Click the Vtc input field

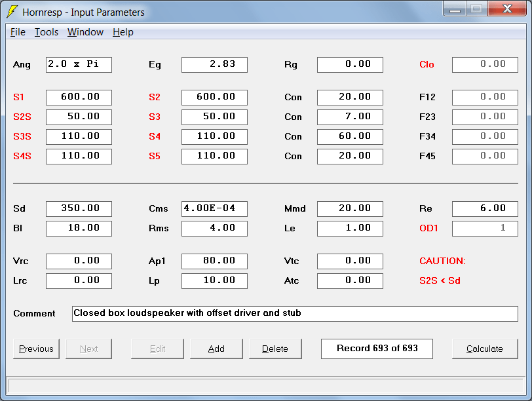350,261
